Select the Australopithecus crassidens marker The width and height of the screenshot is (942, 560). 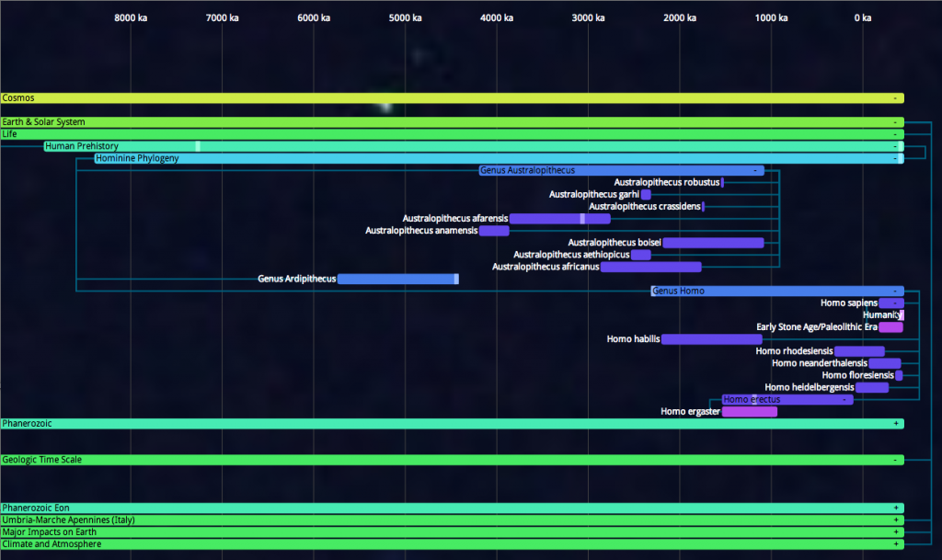[703, 207]
